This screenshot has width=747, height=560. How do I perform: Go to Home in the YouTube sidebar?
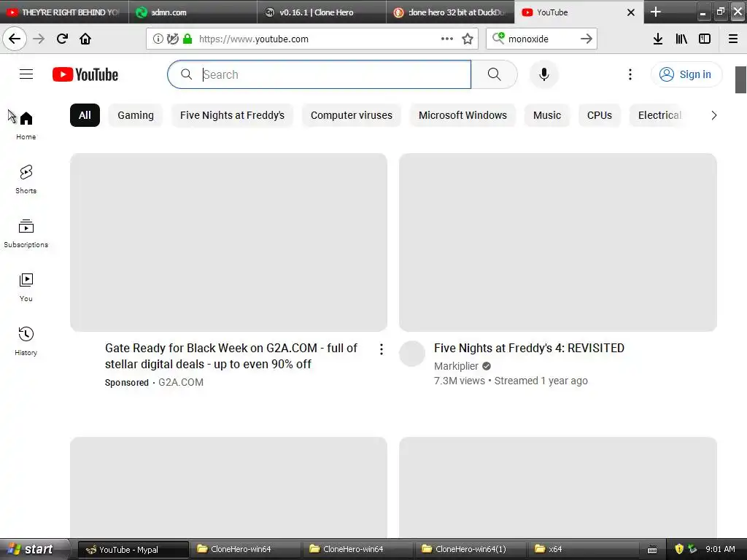point(26,125)
